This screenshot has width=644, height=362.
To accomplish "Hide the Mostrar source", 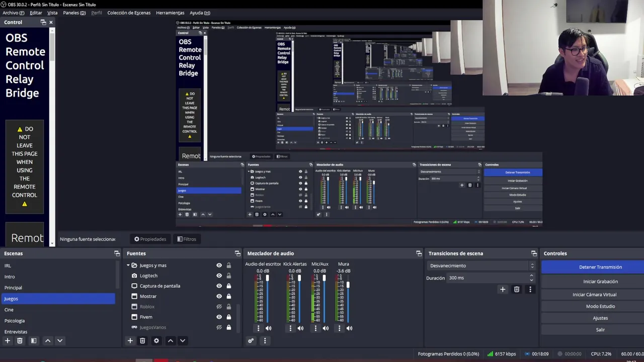I will pos(219,296).
